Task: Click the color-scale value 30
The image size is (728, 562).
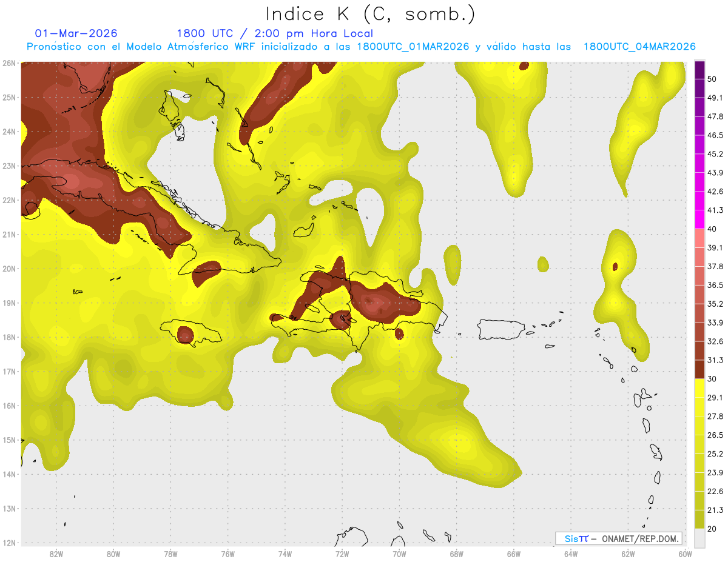Action: tap(712, 379)
